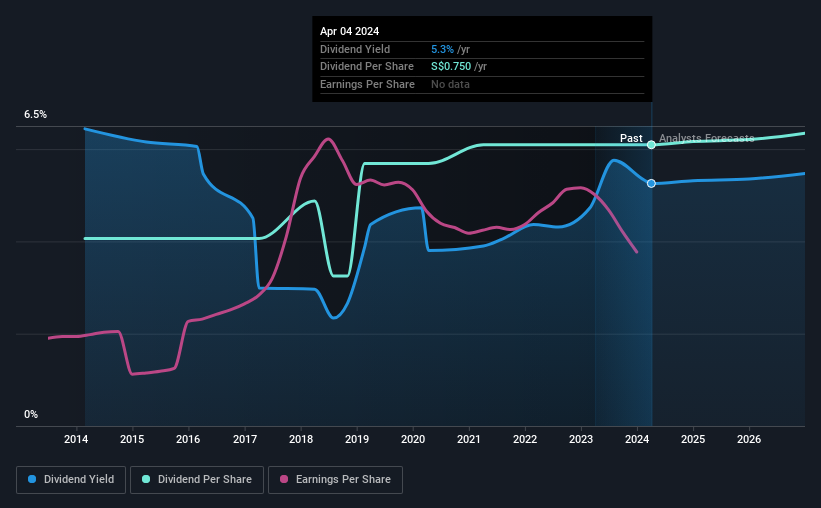This screenshot has width=821, height=508.
Task: Click the Dividend Per Share tooltip row label
Action: 367,67
